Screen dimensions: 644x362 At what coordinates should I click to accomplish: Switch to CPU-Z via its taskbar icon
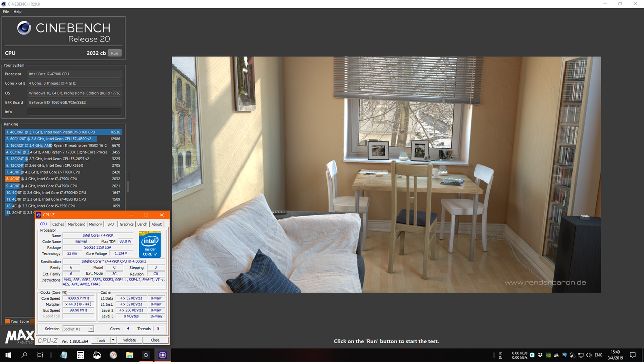(163, 355)
